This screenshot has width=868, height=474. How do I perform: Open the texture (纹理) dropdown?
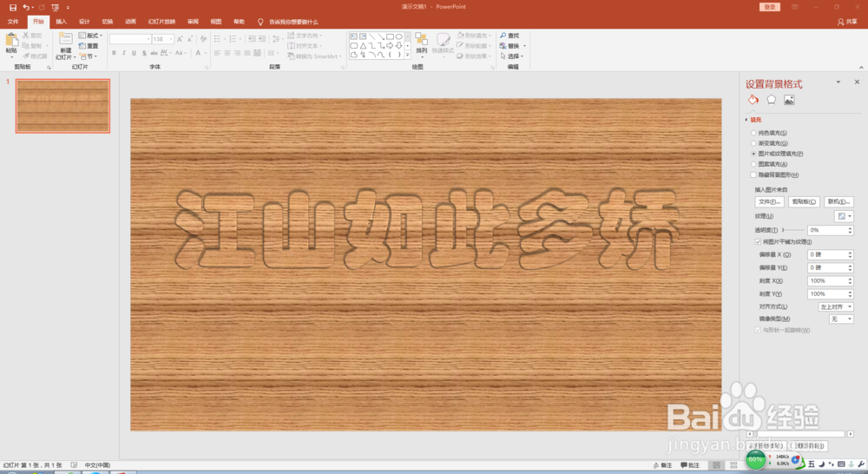coord(844,216)
